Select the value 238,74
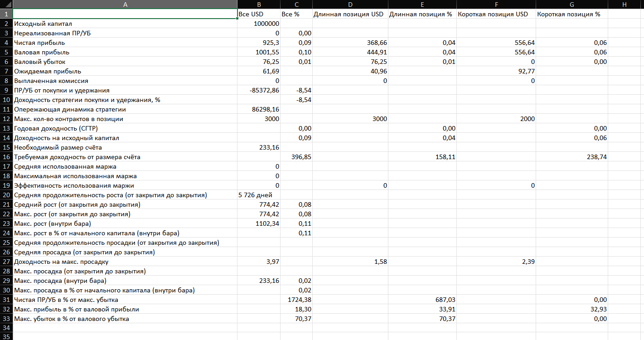The width and height of the screenshot is (644, 340). [x=571, y=157]
